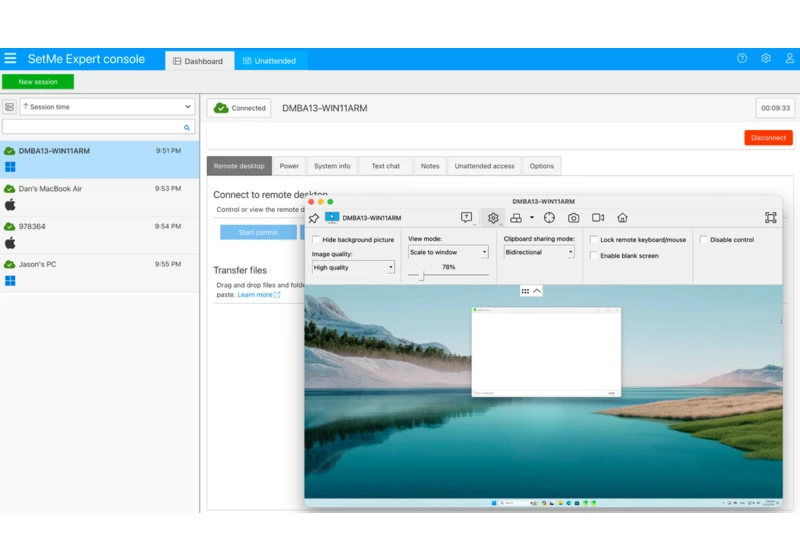Pin the remote viewer toolbar
The height and width of the screenshot is (560, 800).
[x=314, y=218]
